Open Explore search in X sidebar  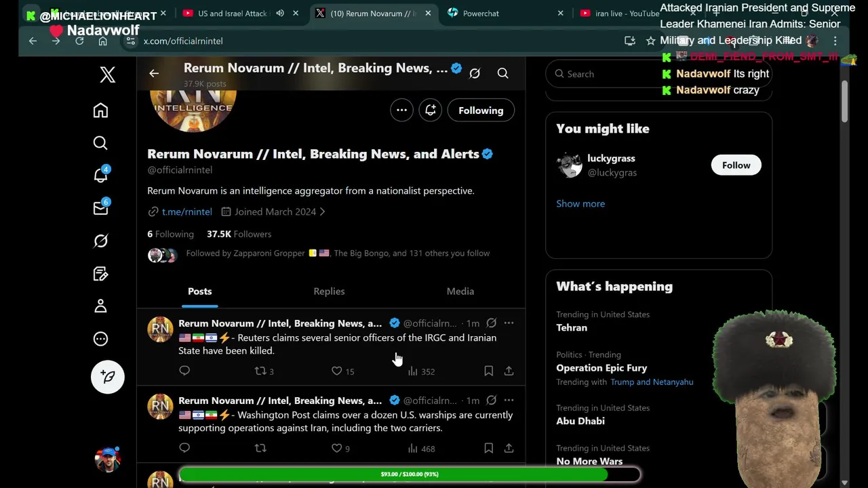point(100,143)
